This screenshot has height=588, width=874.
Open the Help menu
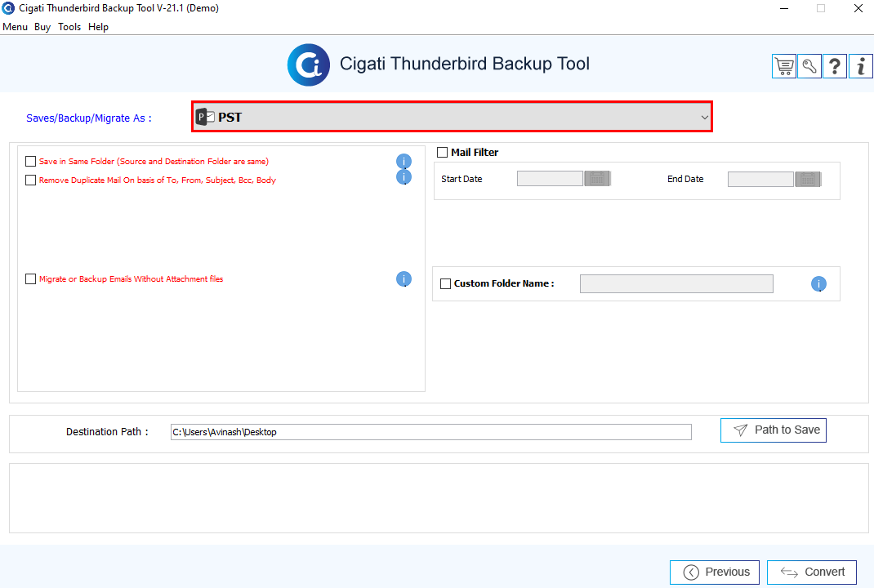point(98,27)
